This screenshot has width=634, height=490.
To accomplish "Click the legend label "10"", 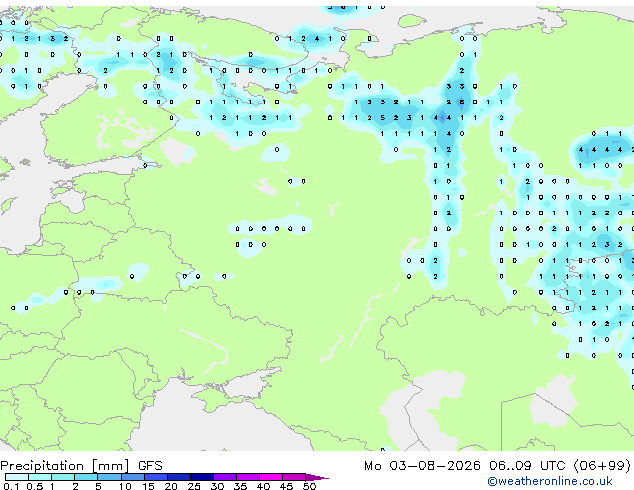I will (125, 486).
